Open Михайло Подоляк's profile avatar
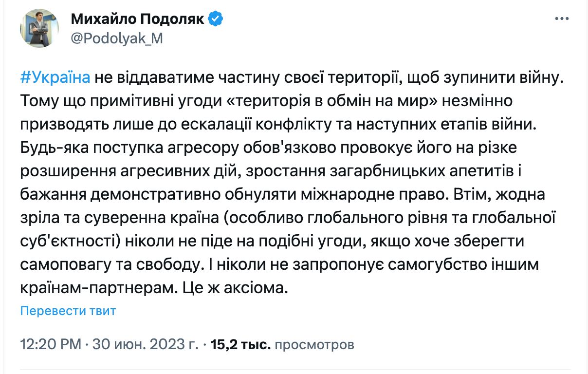 (x=39, y=28)
